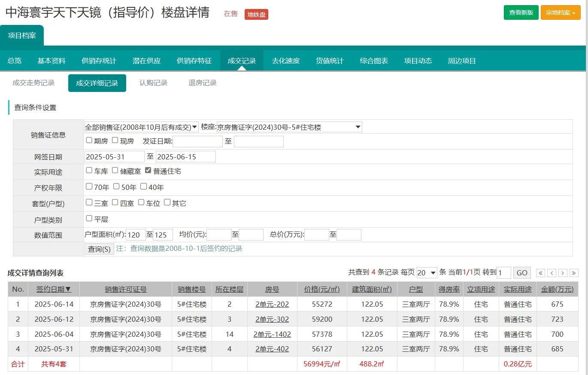Open 项目动态 menu item
The height and width of the screenshot is (375, 588).
[418, 61]
